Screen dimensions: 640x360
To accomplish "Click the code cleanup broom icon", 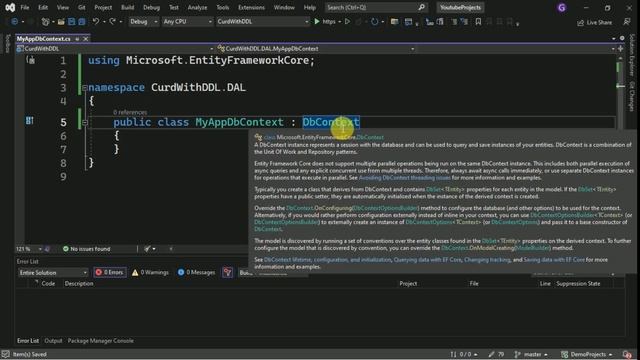I will coord(147,249).
